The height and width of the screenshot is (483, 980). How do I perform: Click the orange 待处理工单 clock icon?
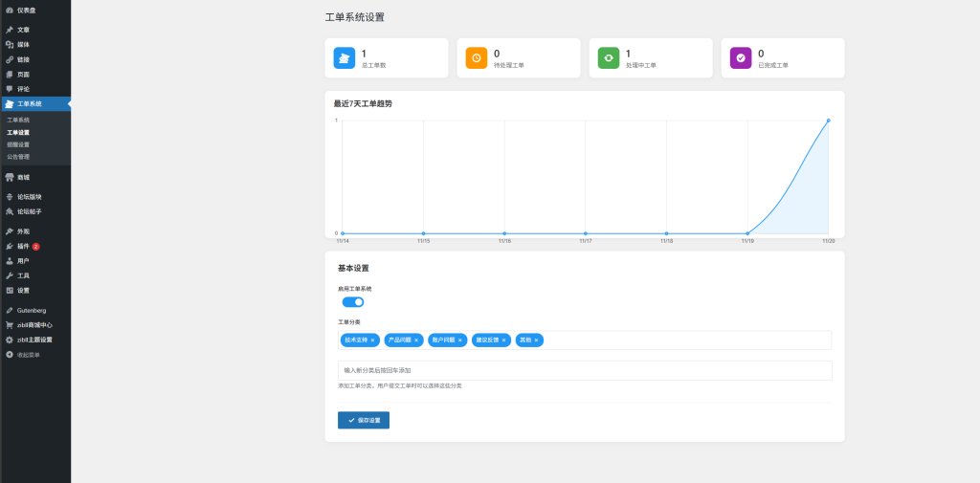(476, 58)
